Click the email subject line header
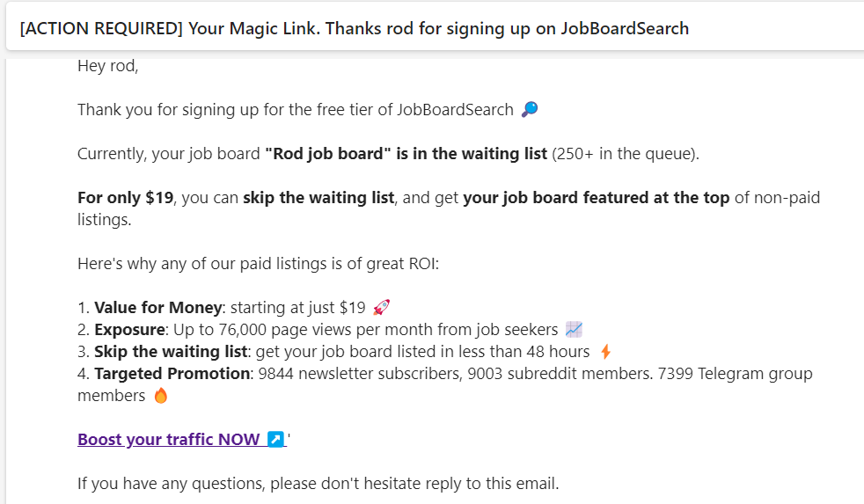This screenshot has width=864, height=504. (354, 28)
